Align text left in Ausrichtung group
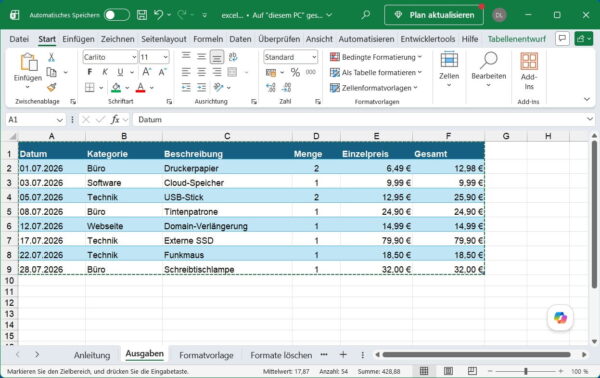Viewport: 600px width, 378px height. click(x=186, y=72)
